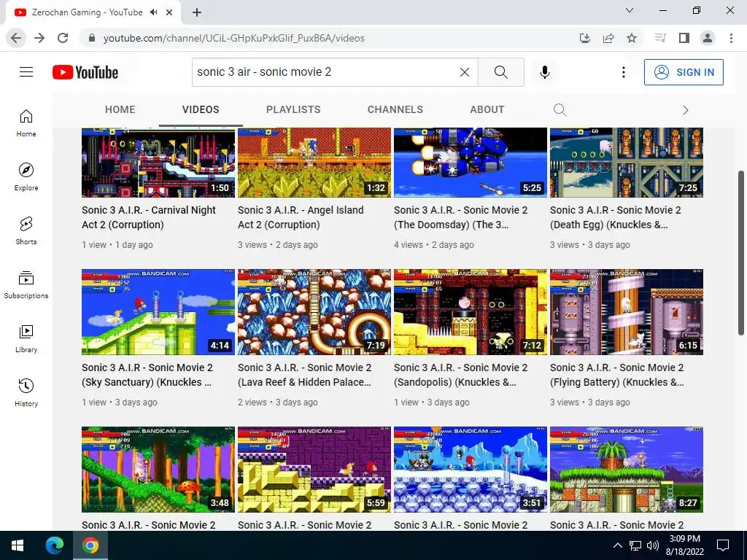Show hidden system tray icons

click(x=617, y=545)
